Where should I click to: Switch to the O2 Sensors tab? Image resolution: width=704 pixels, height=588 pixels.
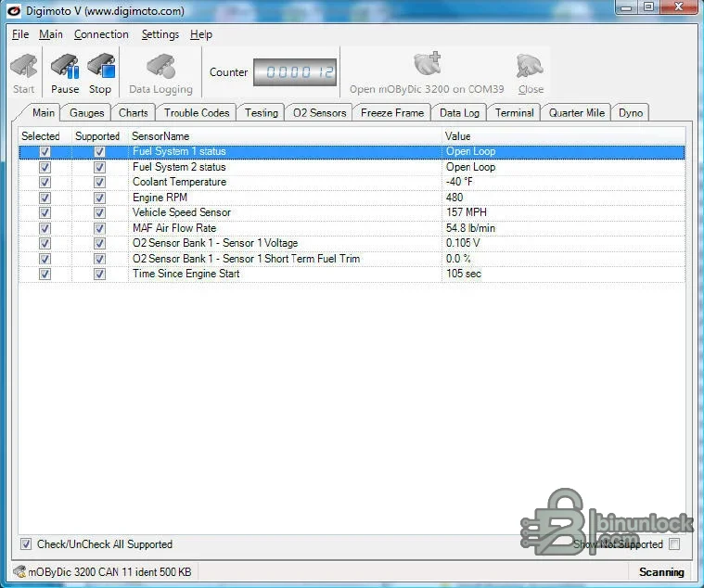[319, 112]
